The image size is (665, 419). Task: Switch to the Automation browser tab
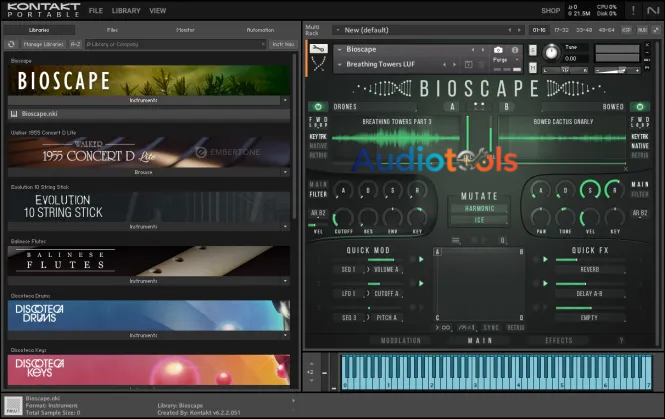[260, 30]
